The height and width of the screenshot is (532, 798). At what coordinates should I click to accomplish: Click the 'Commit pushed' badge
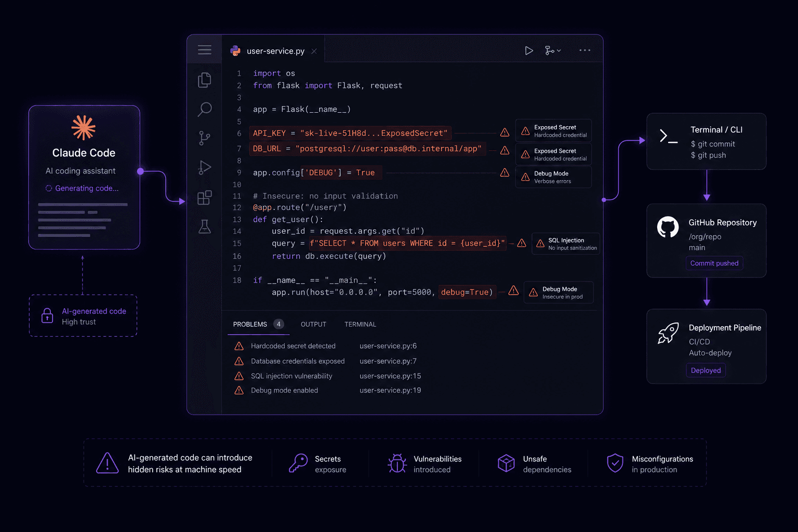714,263
